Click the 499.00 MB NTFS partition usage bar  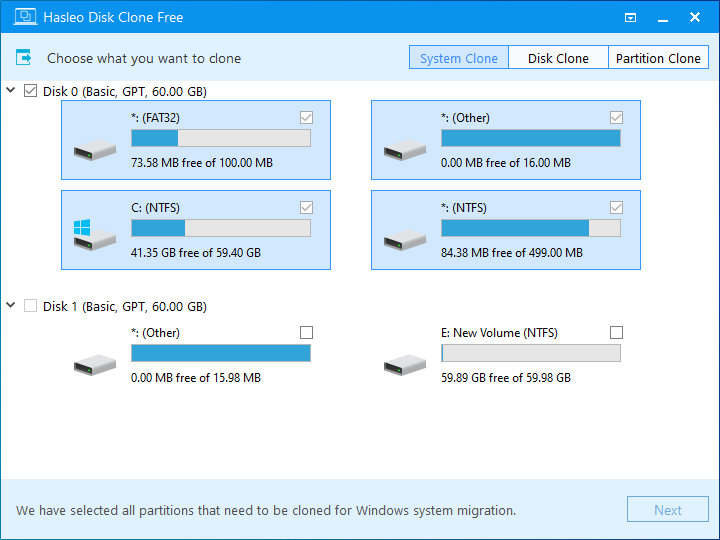click(x=531, y=228)
